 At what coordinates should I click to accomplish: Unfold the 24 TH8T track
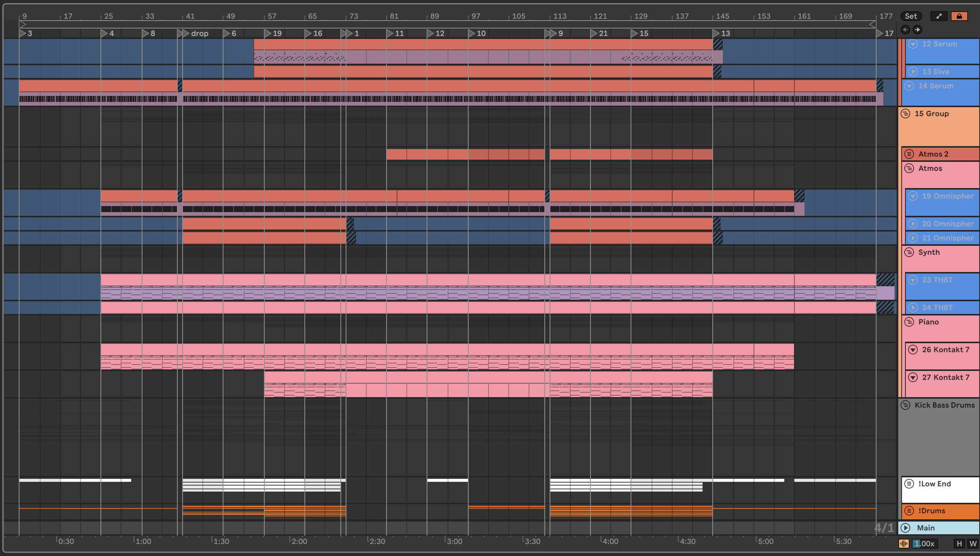pos(913,307)
